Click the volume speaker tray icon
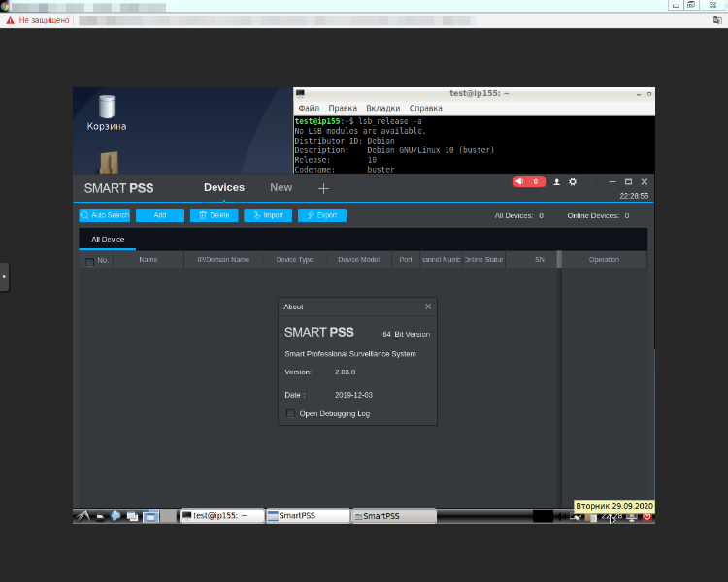728x582 pixels. [561, 517]
